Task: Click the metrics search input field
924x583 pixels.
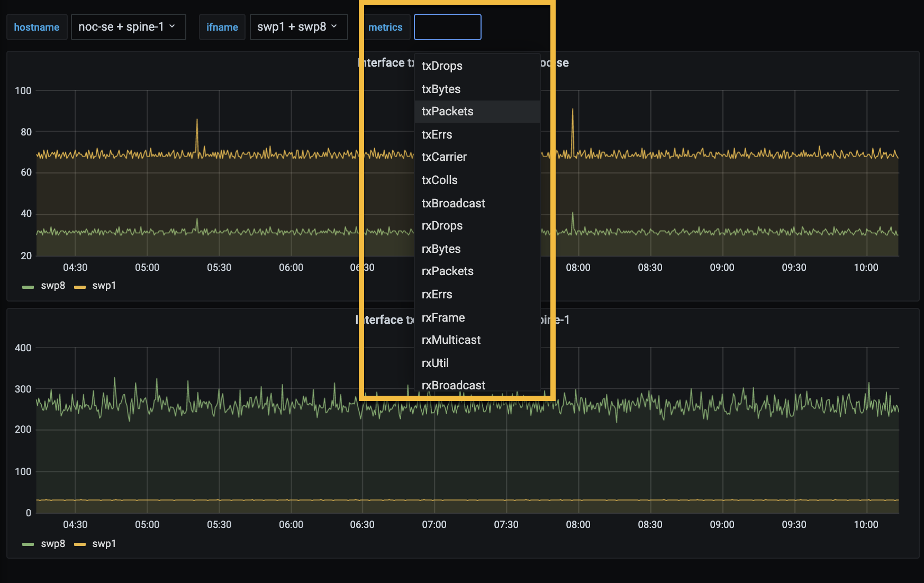Action: tap(447, 27)
